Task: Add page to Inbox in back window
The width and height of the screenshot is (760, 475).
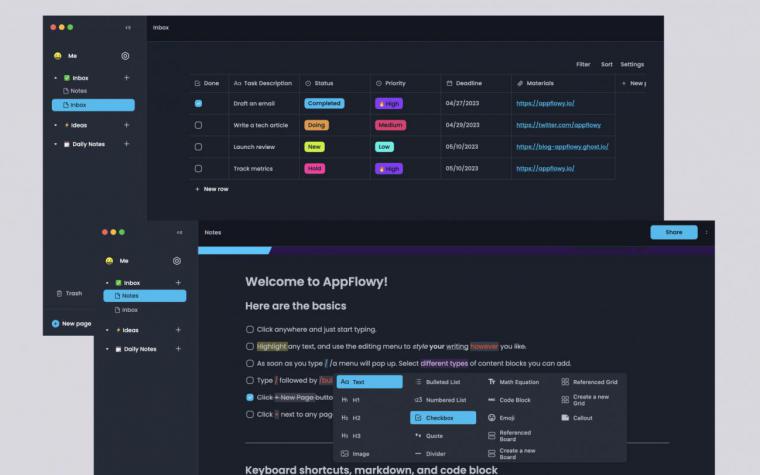Action: [x=127, y=78]
